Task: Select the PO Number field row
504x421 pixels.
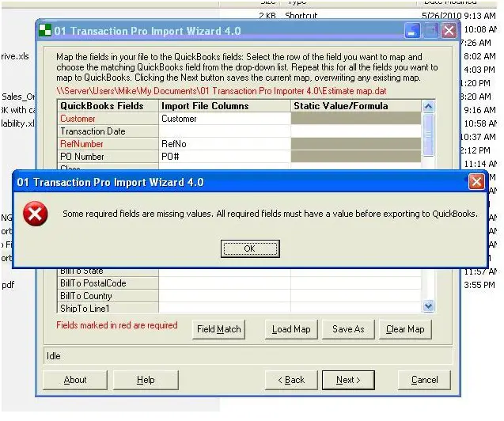Action: coord(108,157)
